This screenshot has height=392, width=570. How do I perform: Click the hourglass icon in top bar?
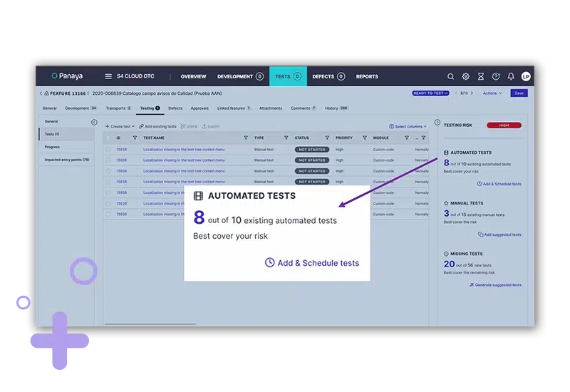pos(481,76)
